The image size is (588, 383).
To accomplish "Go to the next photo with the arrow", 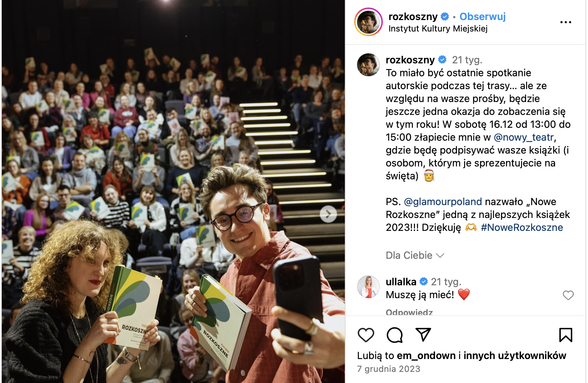I will point(328,214).
